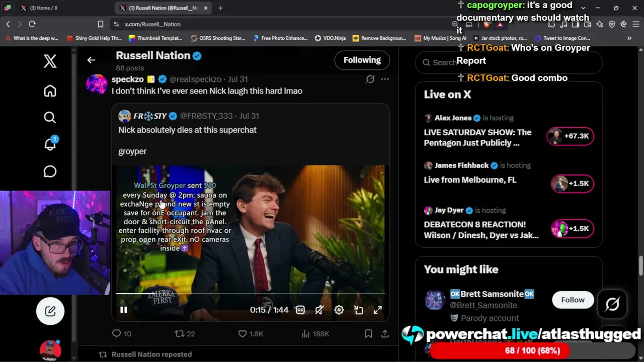Open the Free Photo Enhance... bookmark

tap(280, 38)
